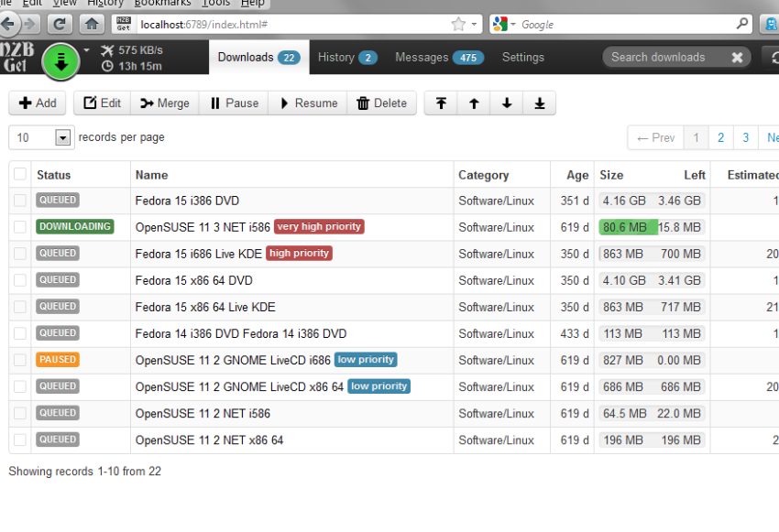Viewport: 779px width, 532px height.
Task: Open the OpenSUSE 11 2 NET x86 64 name
Action: tap(209, 440)
